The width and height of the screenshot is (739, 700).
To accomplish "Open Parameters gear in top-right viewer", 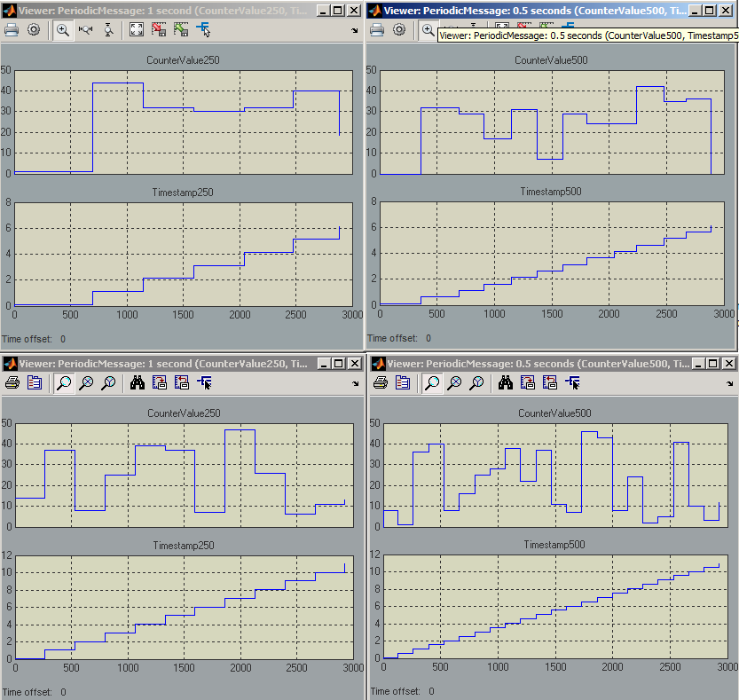I will 399,29.
